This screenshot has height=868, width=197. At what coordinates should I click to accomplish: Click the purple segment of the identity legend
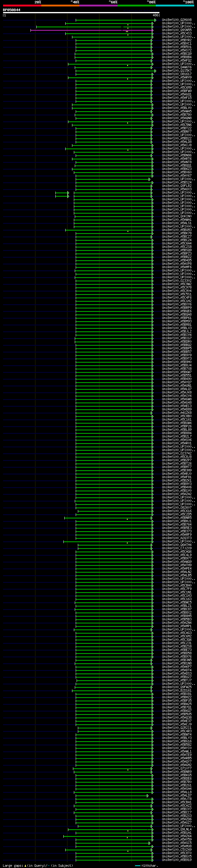(x=98, y=6)
